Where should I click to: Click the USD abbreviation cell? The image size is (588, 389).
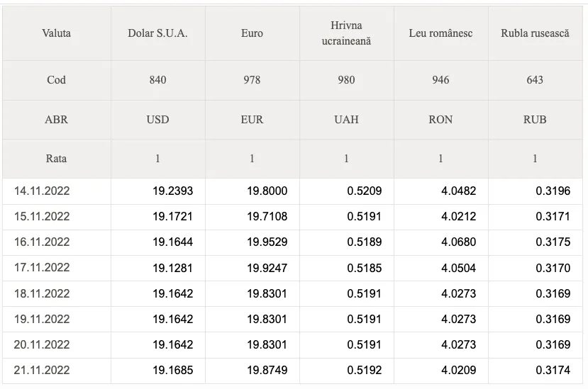[x=157, y=120]
